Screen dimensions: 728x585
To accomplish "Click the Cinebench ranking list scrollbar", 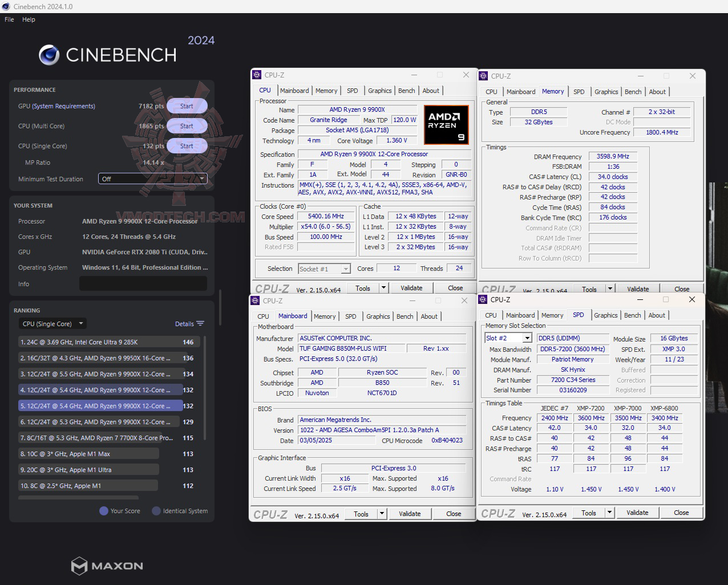I will point(204,388).
